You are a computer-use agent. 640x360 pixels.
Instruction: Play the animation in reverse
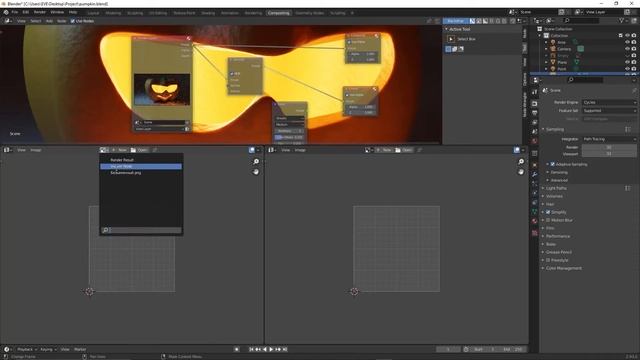tap(265, 349)
